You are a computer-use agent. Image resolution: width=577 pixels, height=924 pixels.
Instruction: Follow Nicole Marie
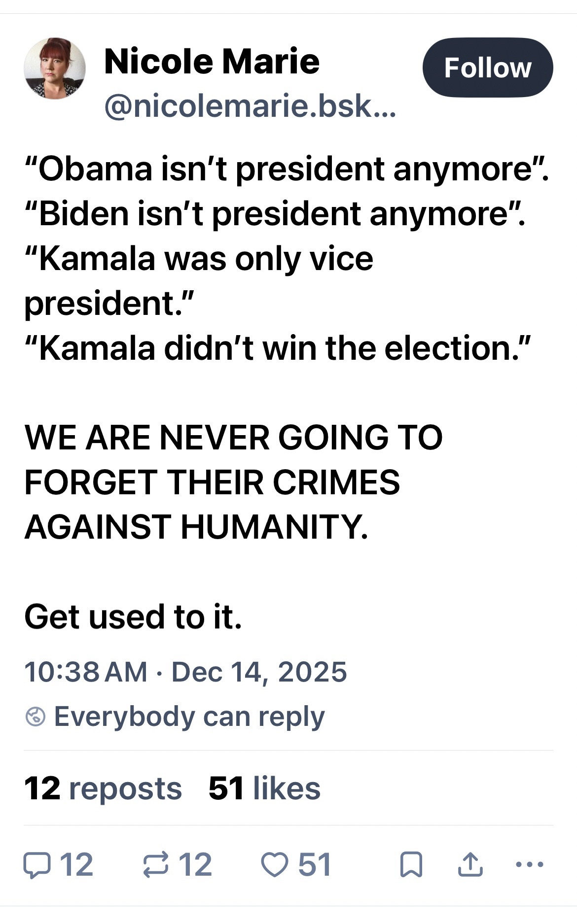487,68
